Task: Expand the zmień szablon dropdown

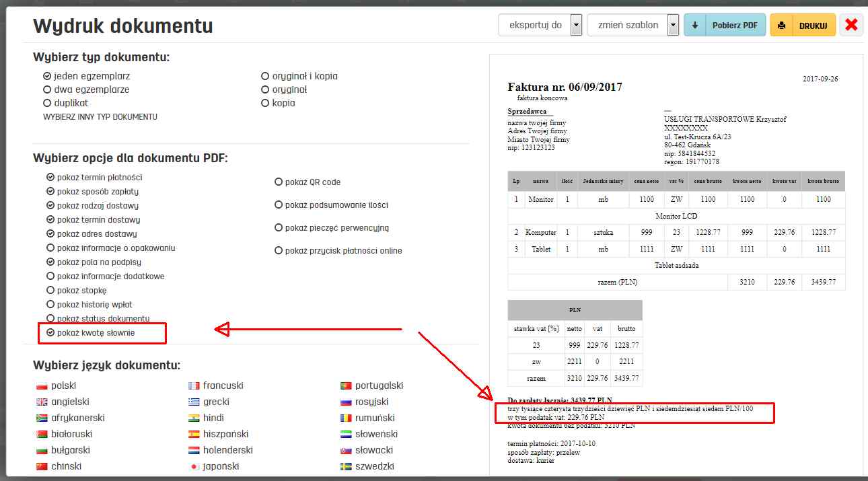Action: tap(672, 24)
